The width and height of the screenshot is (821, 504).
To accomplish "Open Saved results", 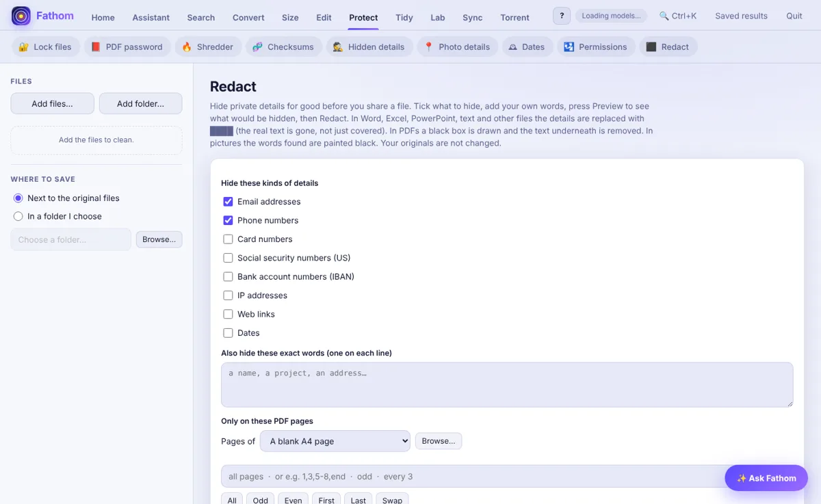I will click(x=742, y=16).
